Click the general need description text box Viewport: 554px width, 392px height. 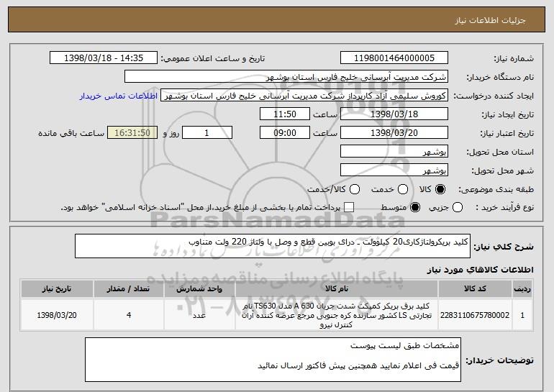273,246
